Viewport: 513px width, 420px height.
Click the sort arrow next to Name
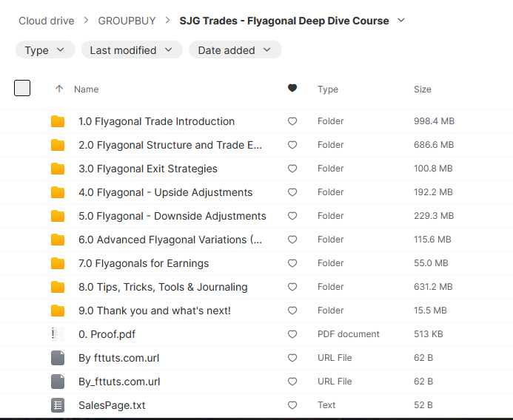(59, 89)
